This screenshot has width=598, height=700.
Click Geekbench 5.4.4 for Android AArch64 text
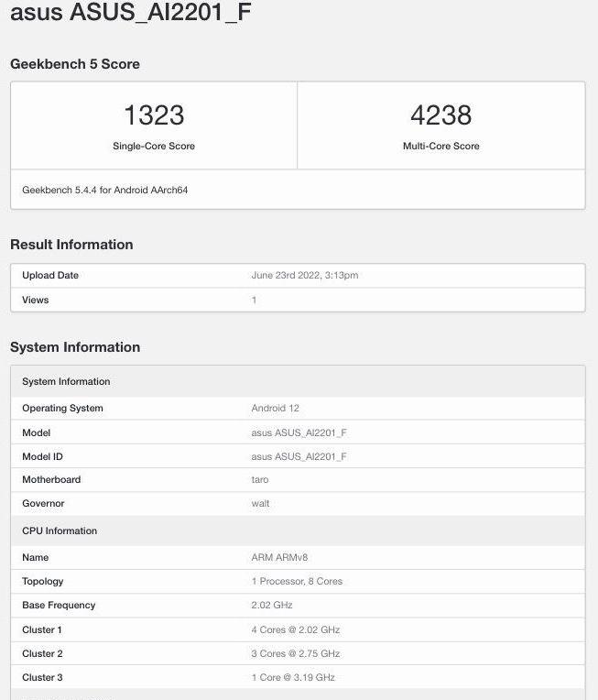click(x=105, y=191)
